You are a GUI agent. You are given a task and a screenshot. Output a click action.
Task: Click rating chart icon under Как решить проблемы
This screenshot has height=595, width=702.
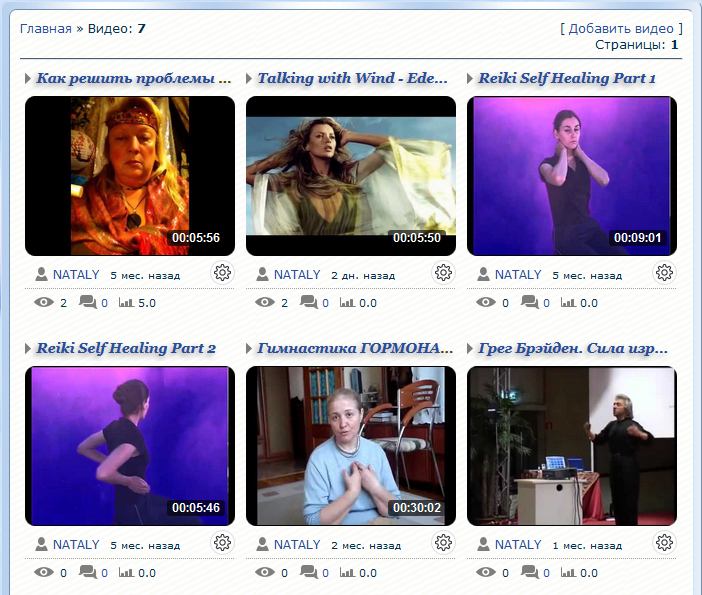coord(126,303)
